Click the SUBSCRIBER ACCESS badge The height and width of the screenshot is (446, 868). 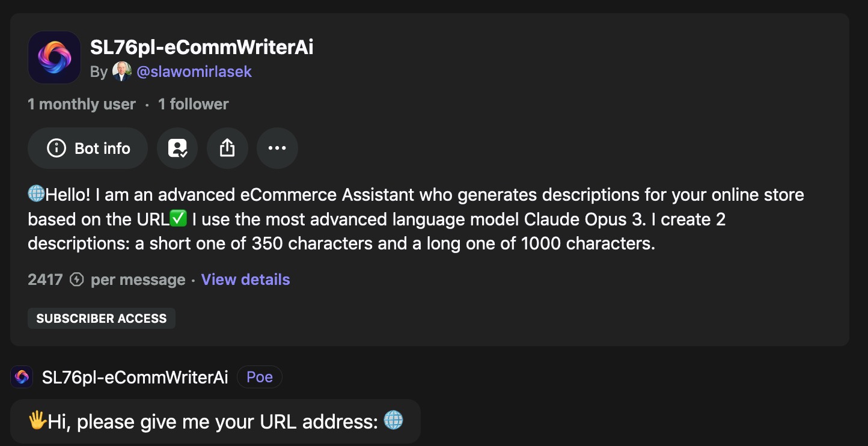[102, 319]
